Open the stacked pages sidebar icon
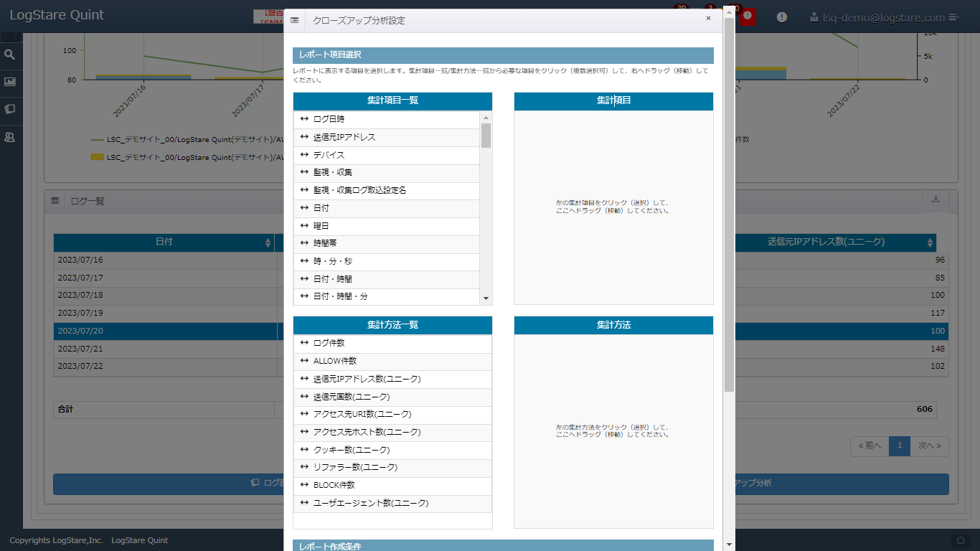 10,109
